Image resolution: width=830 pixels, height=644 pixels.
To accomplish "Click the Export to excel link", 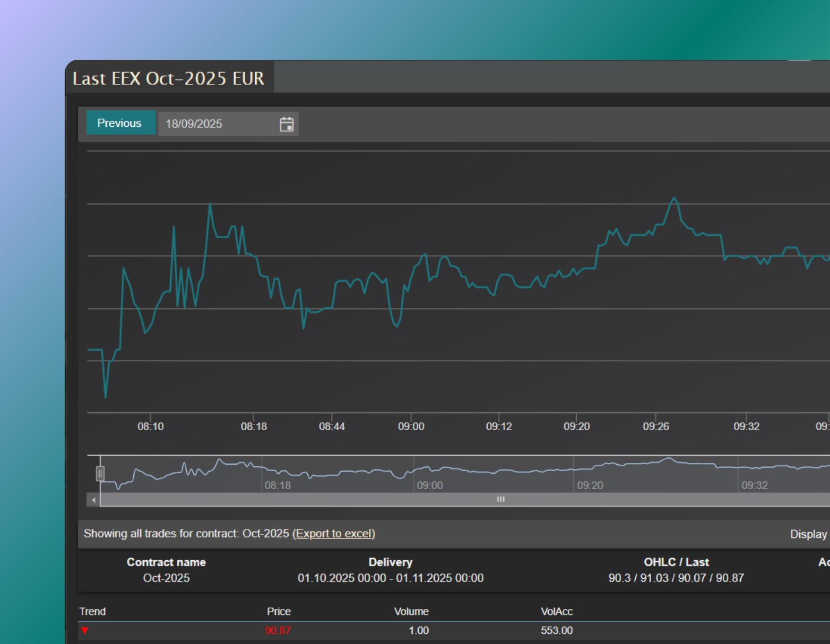I will pyautogui.click(x=334, y=534).
